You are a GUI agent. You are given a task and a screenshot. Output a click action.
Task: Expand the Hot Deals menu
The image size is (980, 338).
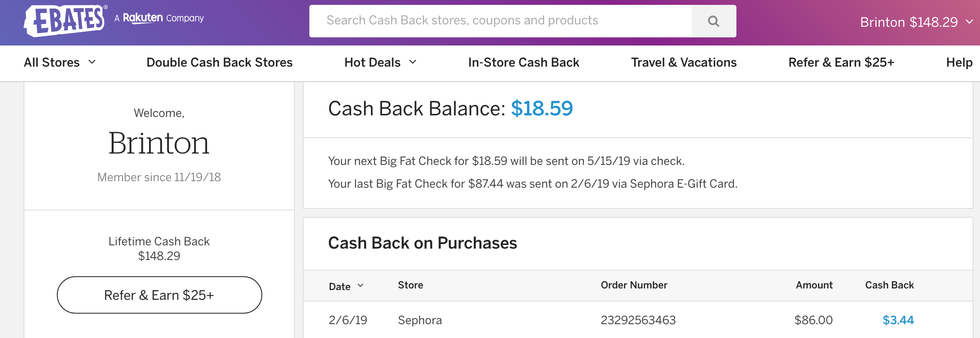click(380, 62)
